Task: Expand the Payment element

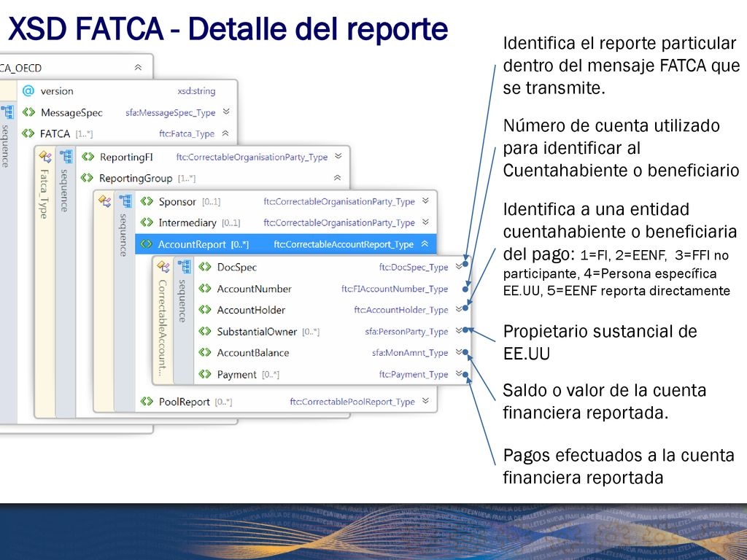Action: (458, 373)
